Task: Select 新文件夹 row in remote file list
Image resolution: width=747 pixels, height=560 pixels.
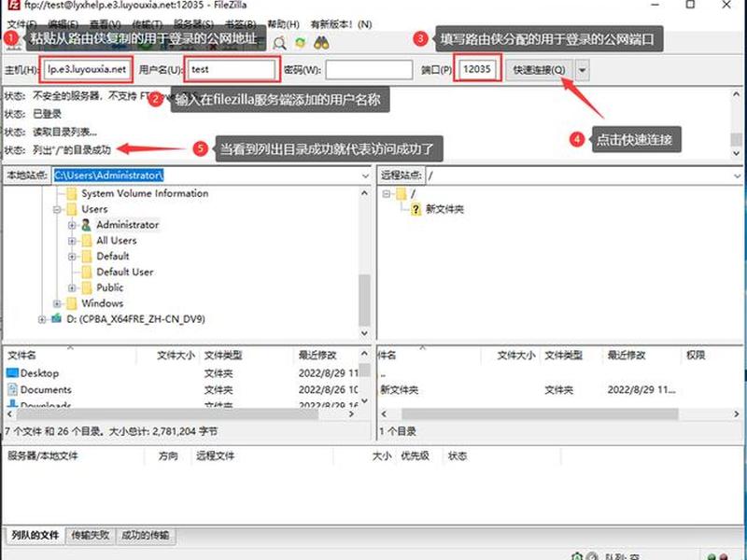Action: (559, 390)
